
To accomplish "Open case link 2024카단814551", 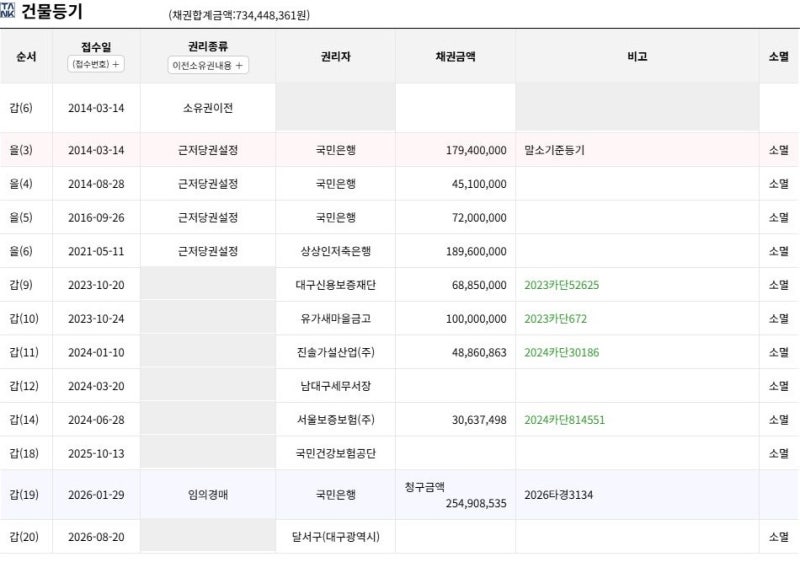I will click(x=564, y=419).
